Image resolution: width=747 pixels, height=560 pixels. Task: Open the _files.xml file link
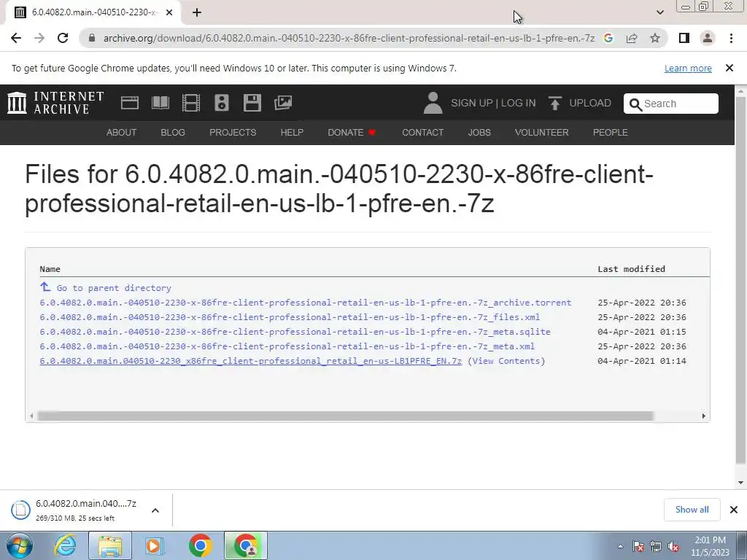290,317
